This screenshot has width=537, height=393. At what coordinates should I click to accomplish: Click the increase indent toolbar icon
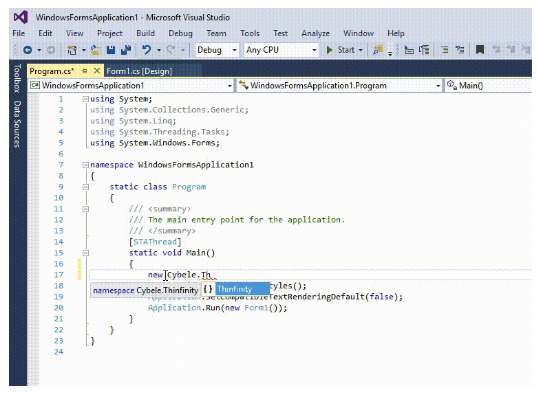click(424, 50)
